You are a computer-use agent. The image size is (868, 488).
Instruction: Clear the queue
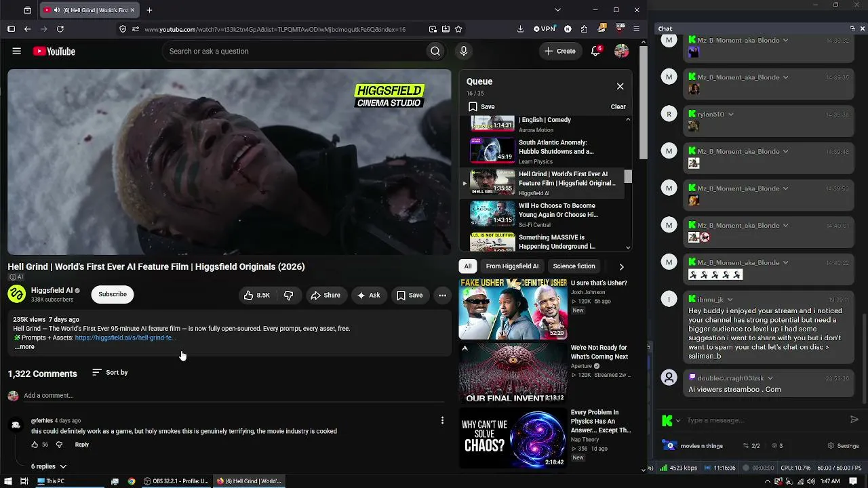[618, 106]
